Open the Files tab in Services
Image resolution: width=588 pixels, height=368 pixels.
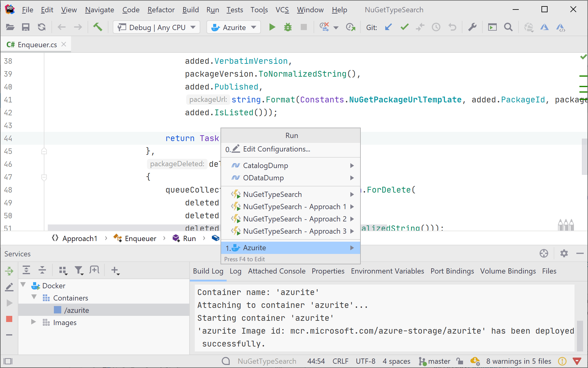point(549,271)
